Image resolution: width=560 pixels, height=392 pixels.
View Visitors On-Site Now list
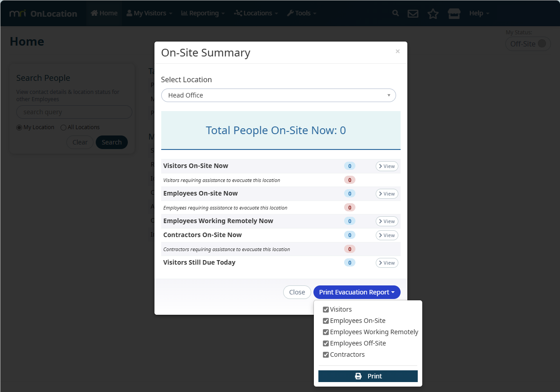click(x=387, y=166)
